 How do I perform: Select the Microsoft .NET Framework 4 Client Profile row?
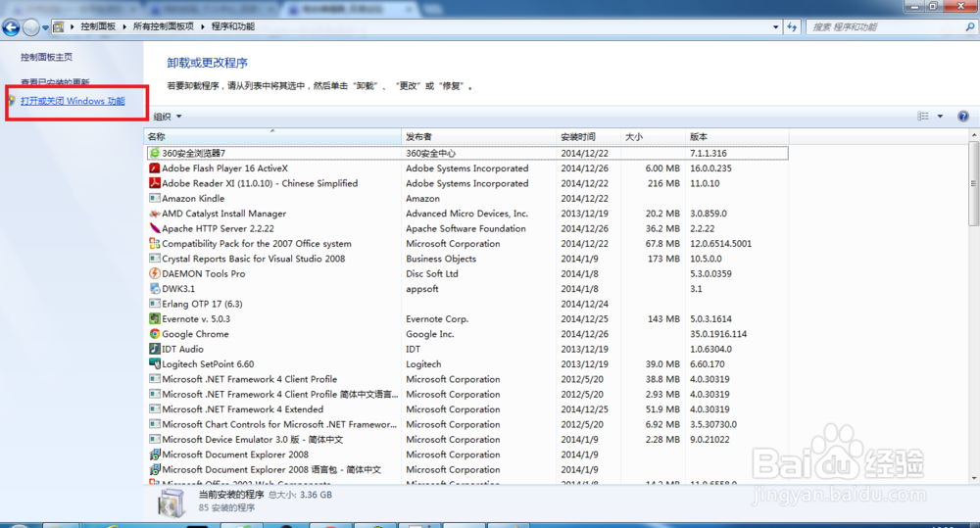point(467,379)
